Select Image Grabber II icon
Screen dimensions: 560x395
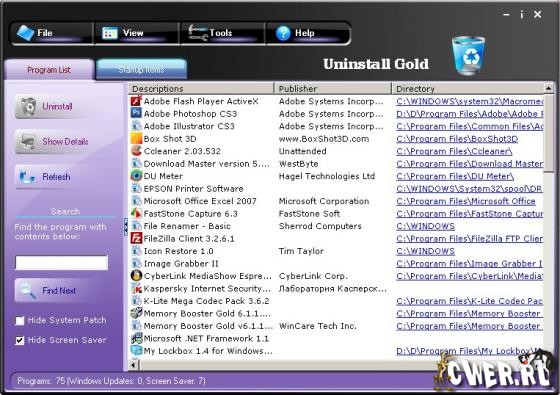coord(136,264)
